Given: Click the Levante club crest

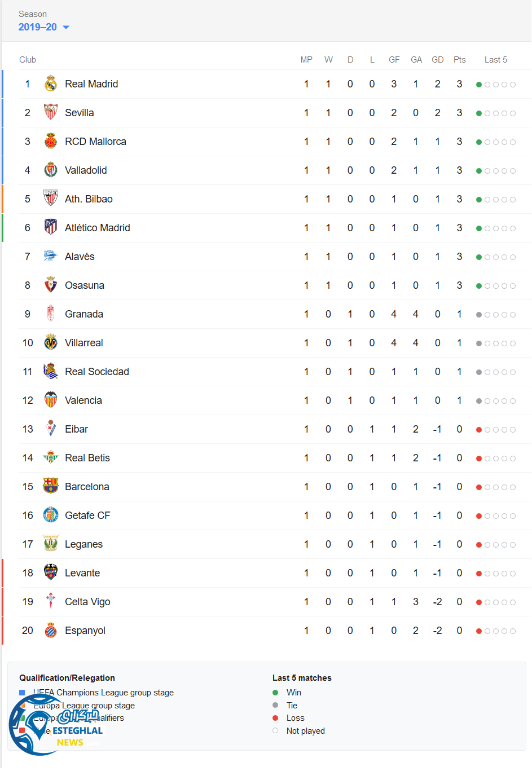Looking at the screenshot, I should 51,573.
